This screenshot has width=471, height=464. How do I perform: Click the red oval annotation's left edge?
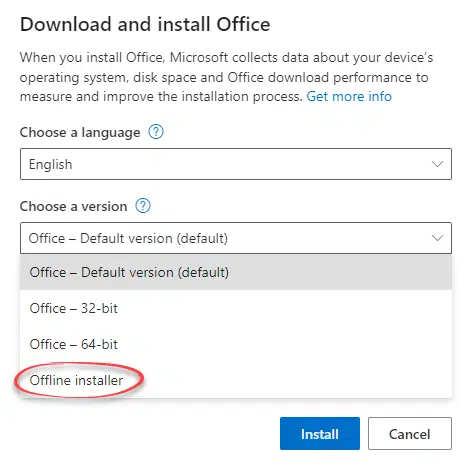[x=15, y=381]
